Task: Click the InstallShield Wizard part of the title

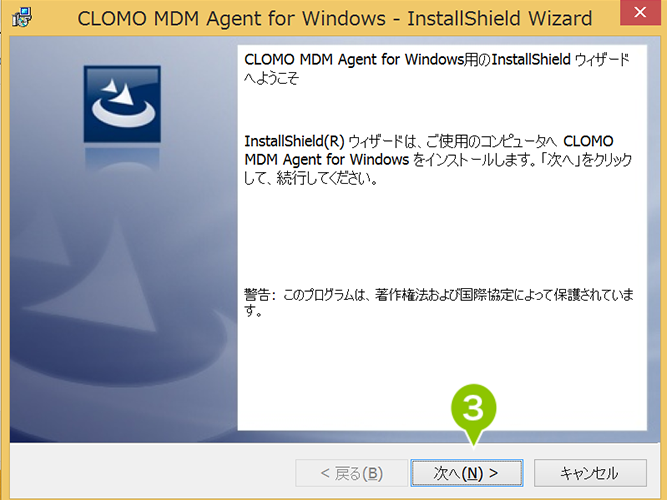Action: (x=499, y=18)
